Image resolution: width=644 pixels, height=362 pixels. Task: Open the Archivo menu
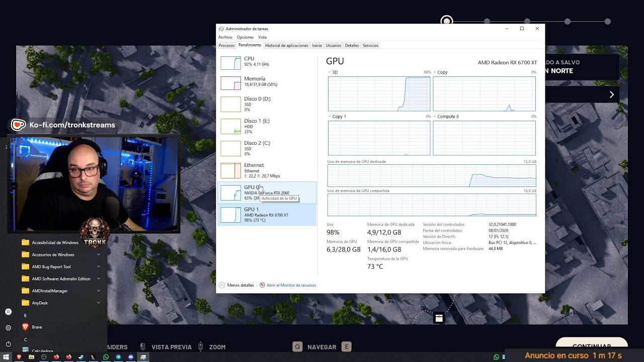coord(225,37)
